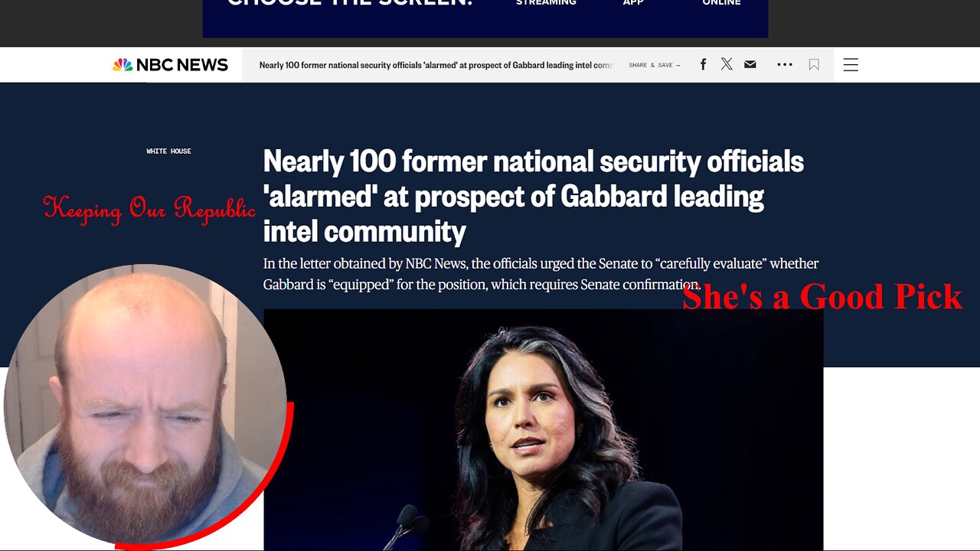Image resolution: width=980 pixels, height=551 pixels.
Task: Go to NBC NEWS homepage wordmark
Action: (182, 65)
